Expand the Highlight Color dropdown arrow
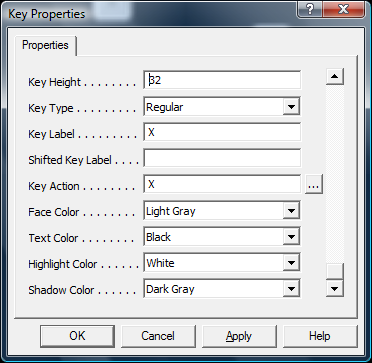372x363 pixels. click(291, 263)
